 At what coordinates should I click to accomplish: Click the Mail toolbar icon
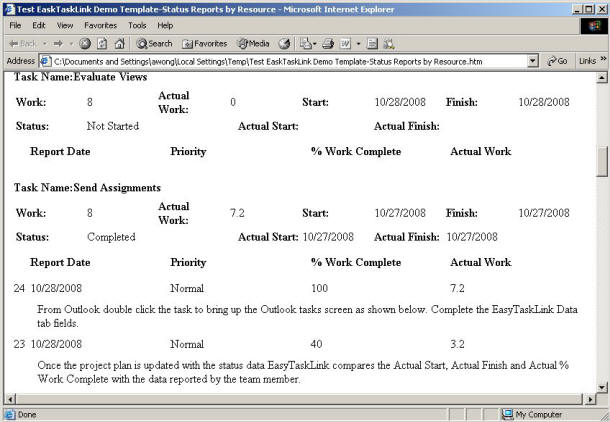click(x=305, y=44)
